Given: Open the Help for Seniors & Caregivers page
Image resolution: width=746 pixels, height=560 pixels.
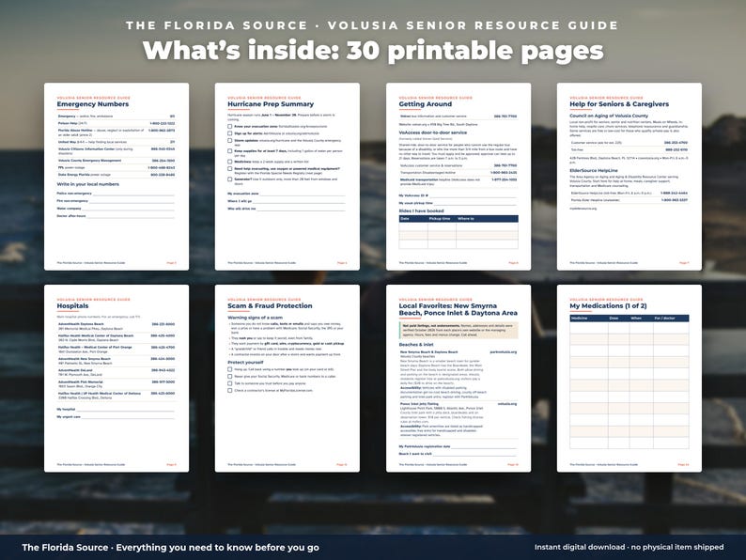Looking at the screenshot, I should (x=629, y=177).
